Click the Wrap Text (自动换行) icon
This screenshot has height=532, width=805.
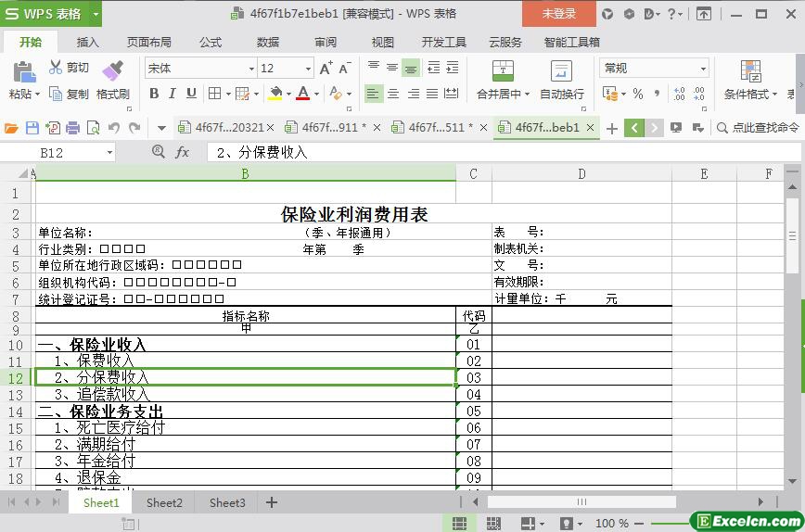click(x=561, y=71)
